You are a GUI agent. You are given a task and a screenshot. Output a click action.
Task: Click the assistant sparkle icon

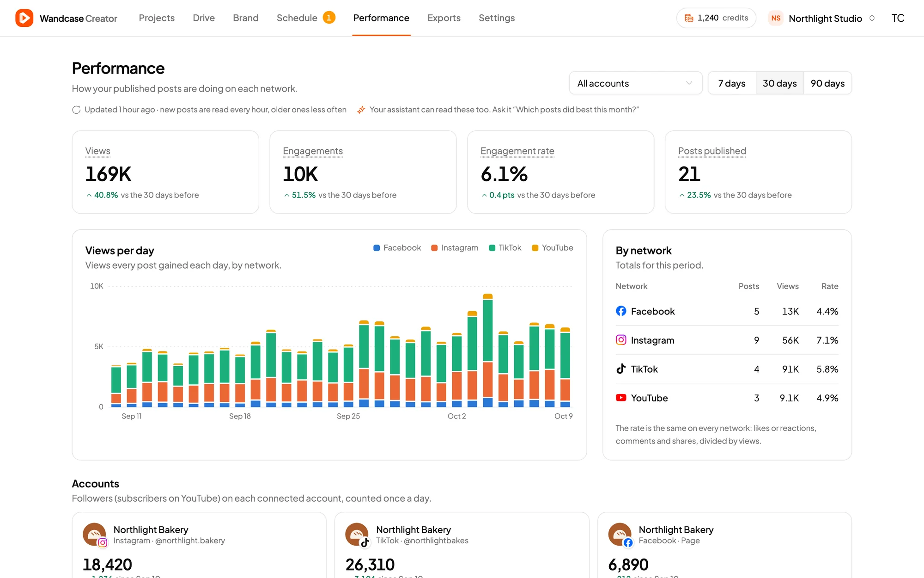click(x=361, y=110)
